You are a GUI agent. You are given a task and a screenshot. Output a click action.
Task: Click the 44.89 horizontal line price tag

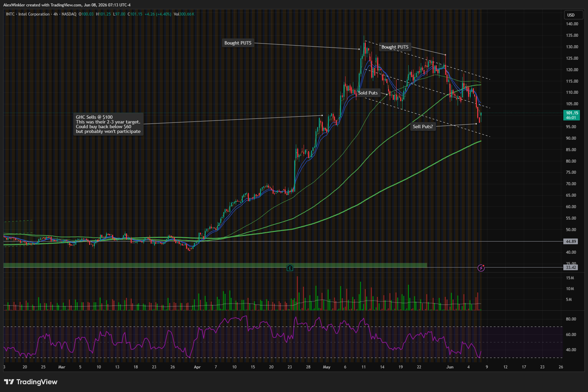click(x=571, y=242)
